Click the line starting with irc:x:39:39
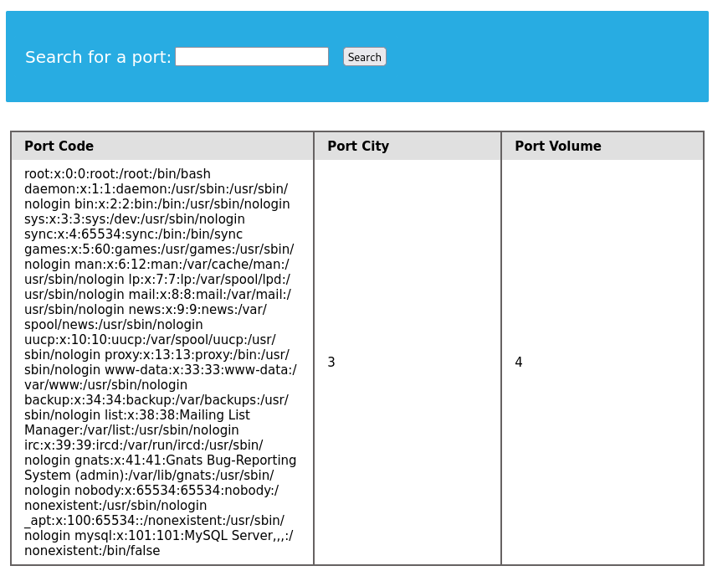The height and width of the screenshot is (571, 728). coord(143,445)
